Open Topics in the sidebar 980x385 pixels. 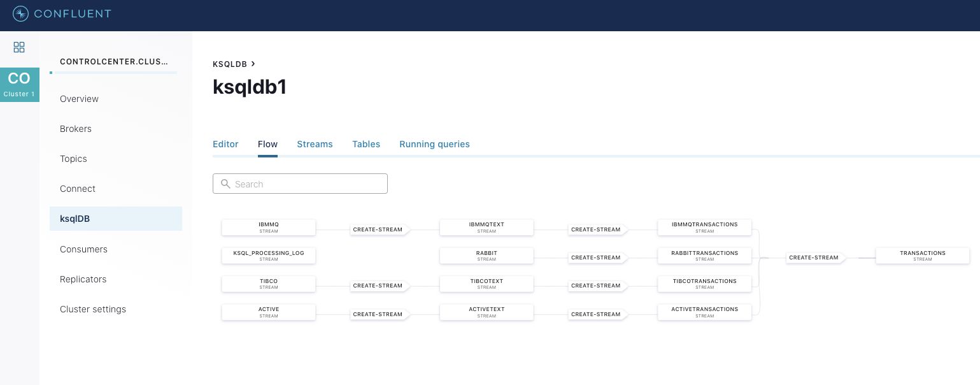click(73, 159)
